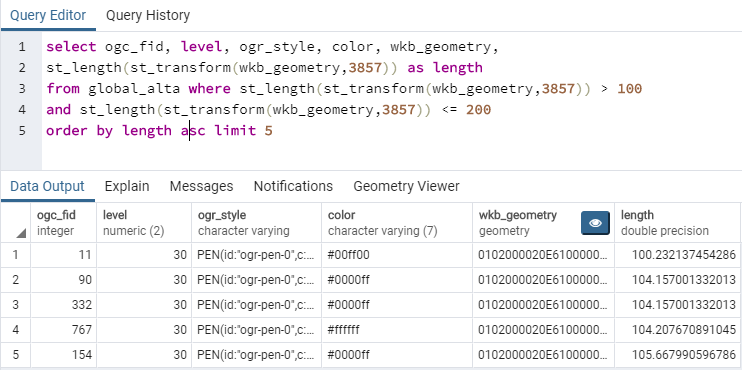Click the level column header

144,223
